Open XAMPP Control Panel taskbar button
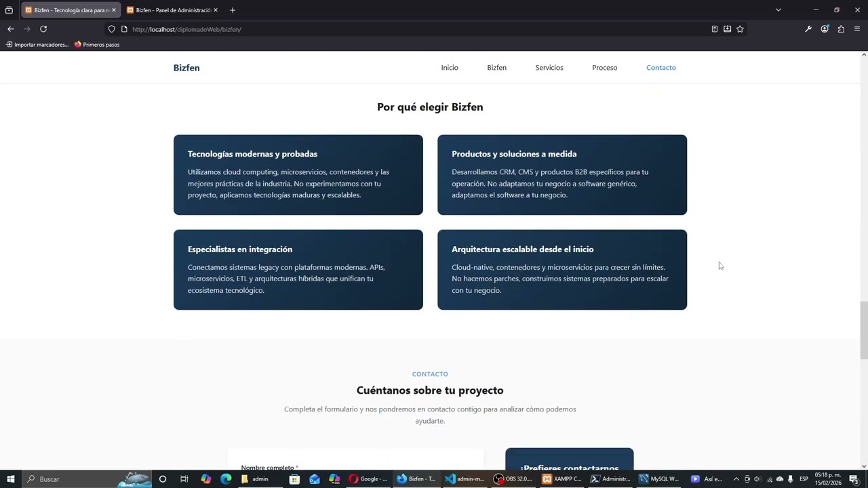 562,479
